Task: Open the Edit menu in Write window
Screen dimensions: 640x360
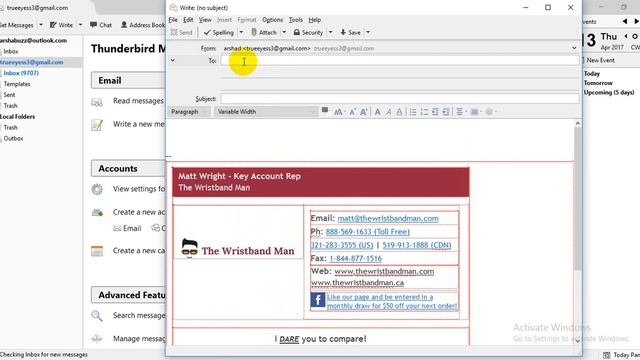Action: pos(188,20)
